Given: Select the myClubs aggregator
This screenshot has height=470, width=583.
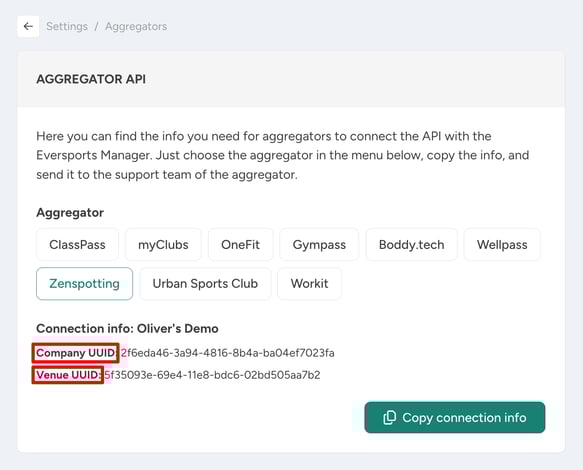Looking at the screenshot, I should 163,245.
